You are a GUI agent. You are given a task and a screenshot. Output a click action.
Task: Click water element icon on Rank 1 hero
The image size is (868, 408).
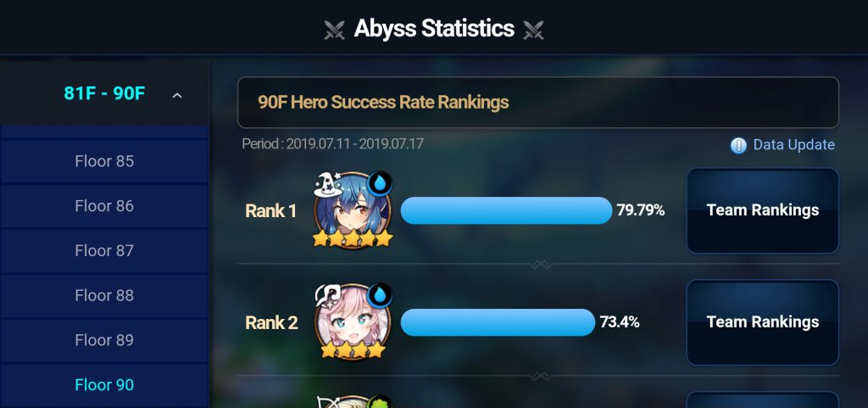coord(380,184)
